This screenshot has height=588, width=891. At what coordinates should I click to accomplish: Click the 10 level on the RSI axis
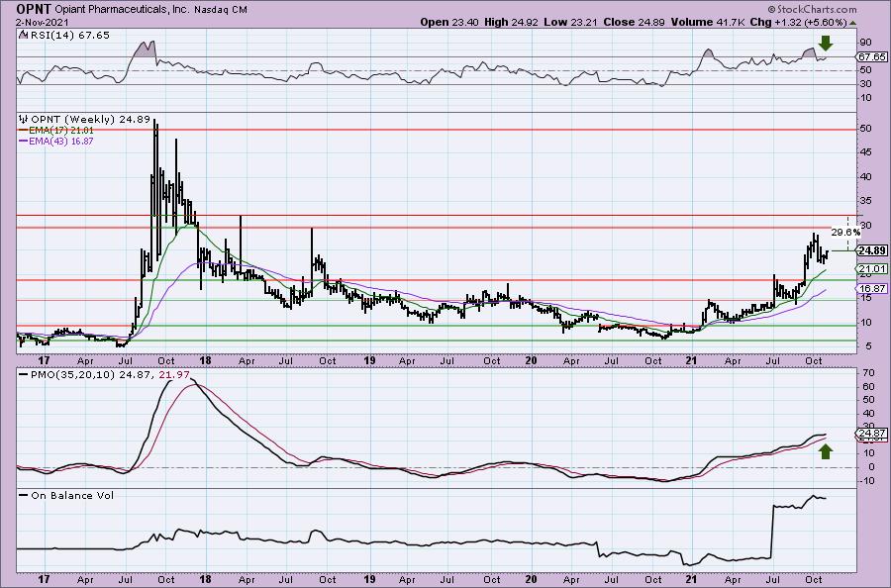tap(866, 98)
